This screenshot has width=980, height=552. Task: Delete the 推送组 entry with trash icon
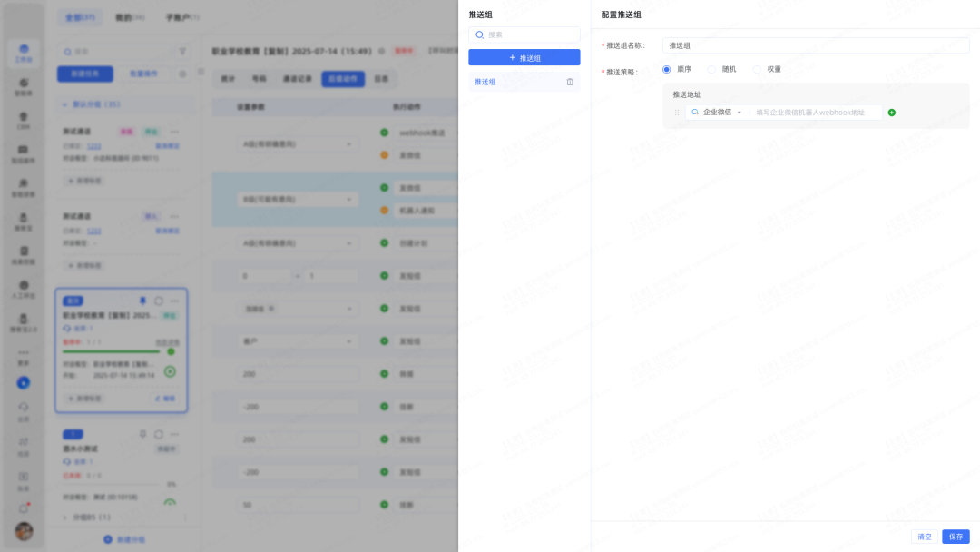pos(570,82)
